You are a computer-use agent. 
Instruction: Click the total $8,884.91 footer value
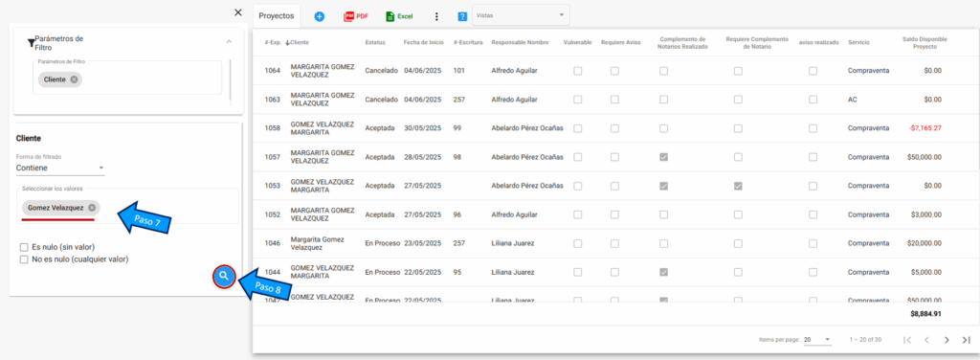pyautogui.click(x=925, y=314)
